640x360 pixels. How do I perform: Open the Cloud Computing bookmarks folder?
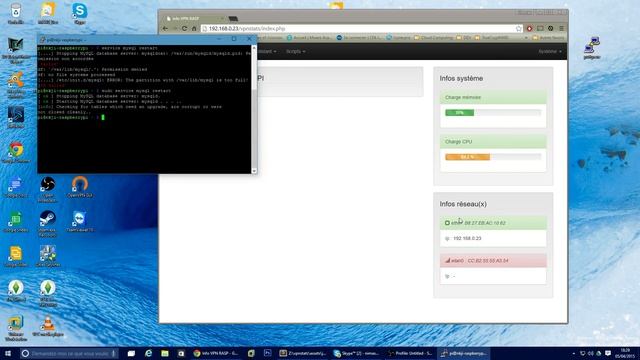point(433,38)
